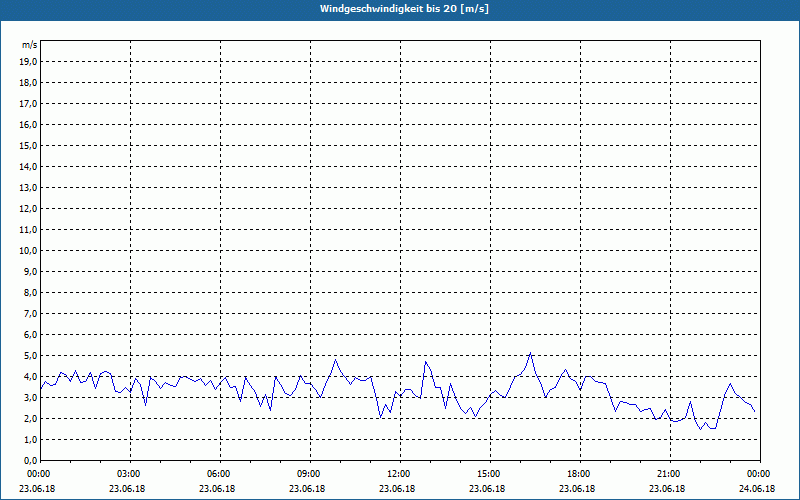Click the 2,0 y-axis label
The width and height of the screenshot is (800, 500).
click(x=31, y=418)
